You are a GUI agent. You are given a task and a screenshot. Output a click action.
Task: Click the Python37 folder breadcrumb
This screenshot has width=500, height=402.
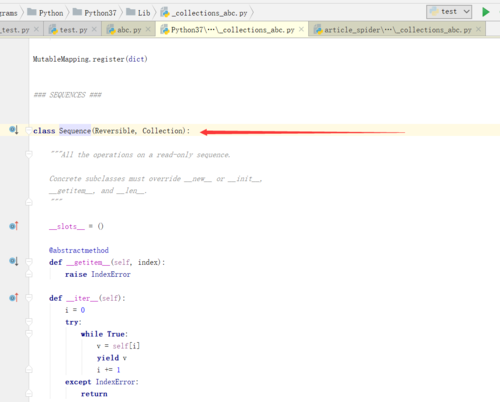pos(95,13)
